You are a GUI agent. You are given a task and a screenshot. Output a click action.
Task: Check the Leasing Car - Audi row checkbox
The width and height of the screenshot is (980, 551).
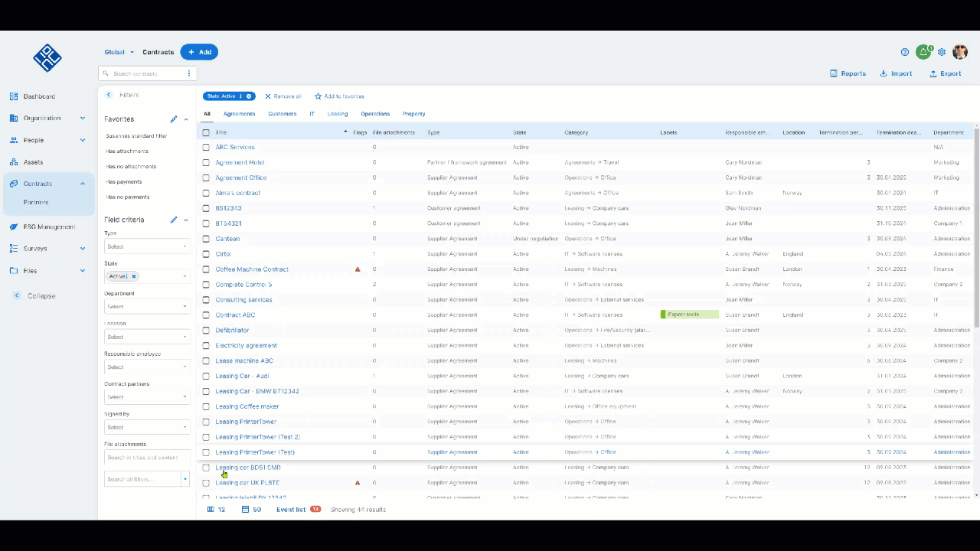206,376
